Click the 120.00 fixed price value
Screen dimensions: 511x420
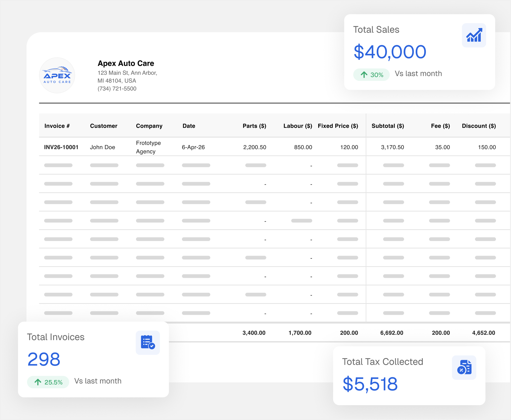pyautogui.click(x=349, y=147)
